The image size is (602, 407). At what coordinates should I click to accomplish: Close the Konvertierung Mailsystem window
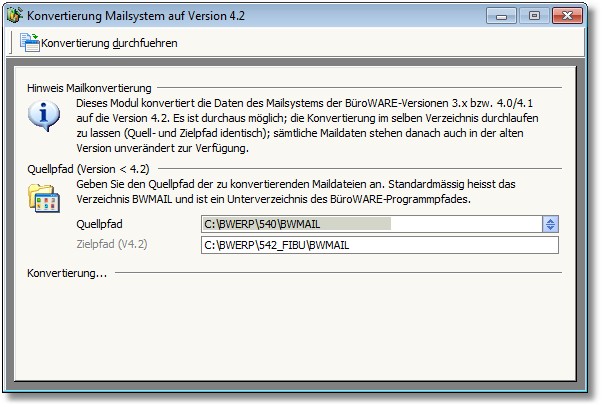pos(566,15)
